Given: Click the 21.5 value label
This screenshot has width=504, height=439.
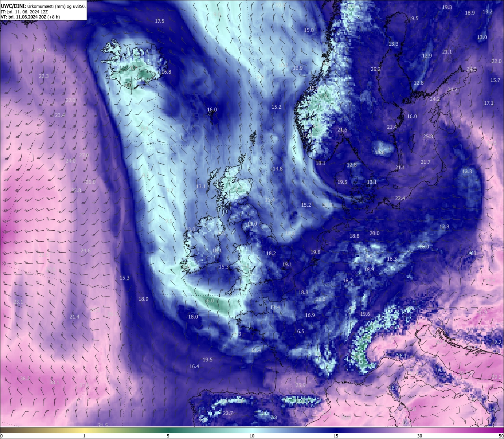Looking at the screenshot, I should coord(103,425).
